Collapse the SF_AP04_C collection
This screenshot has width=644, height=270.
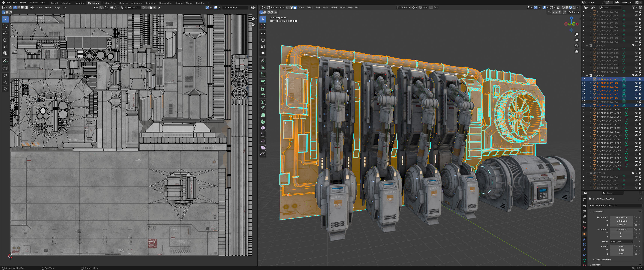587,75
